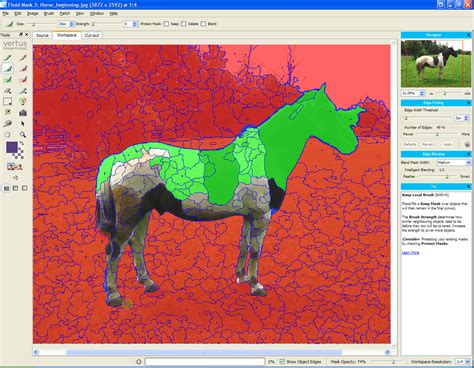This screenshot has height=368, width=474.
Task: Follow the Learn More link in the Tip panel
Action: coord(410,253)
